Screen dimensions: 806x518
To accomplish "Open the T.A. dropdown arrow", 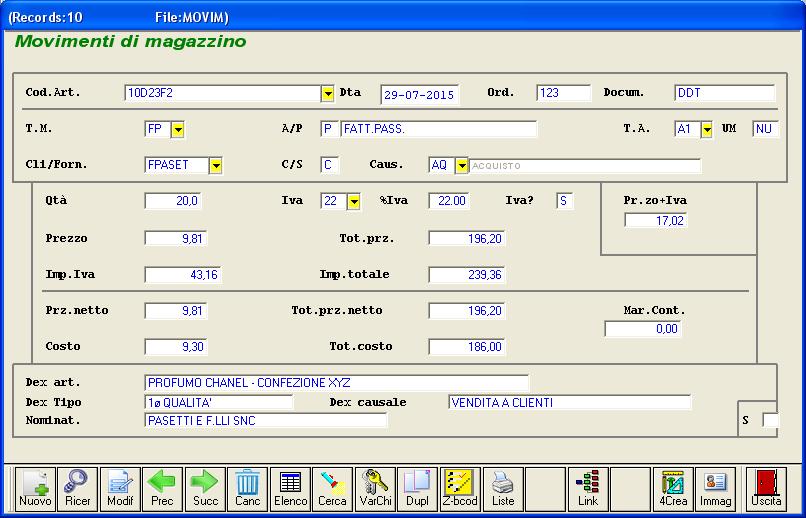I will [707, 130].
